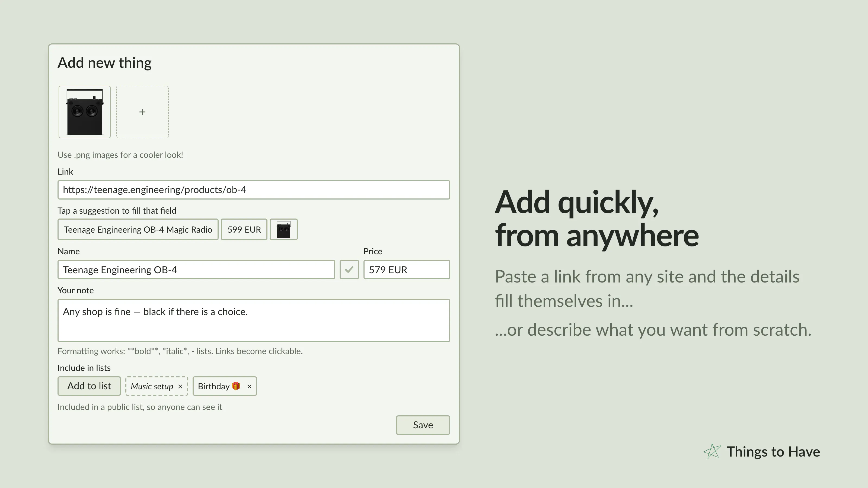This screenshot has height=488, width=868.
Task: Click the 'Tap a suggestion to fill that field' text
Action: (x=117, y=211)
